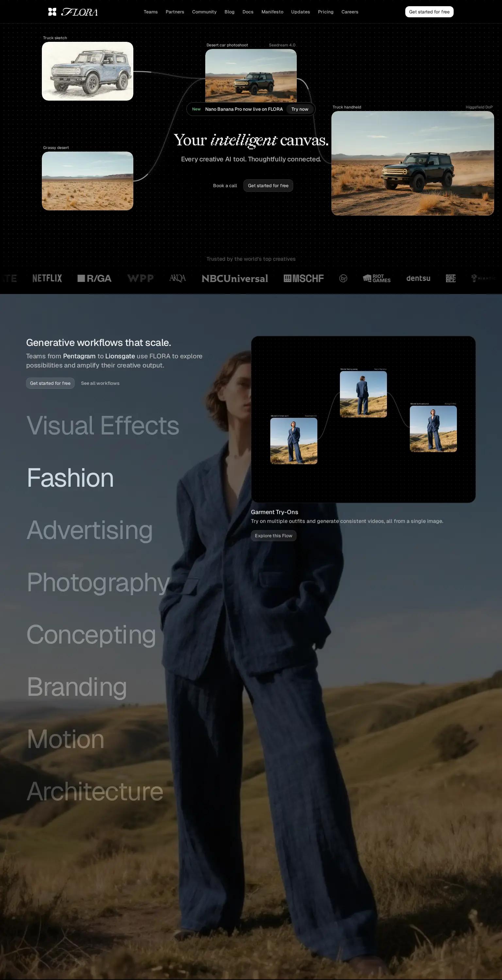The image size is (502, 980).
Task: Click the Seedream 4.0 label
Action: click(282, 45)
